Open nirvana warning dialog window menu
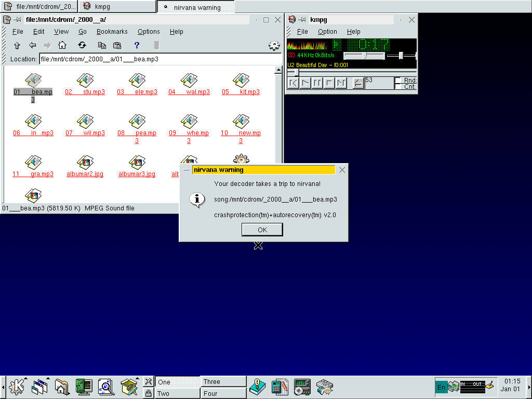The height and width of the screenshot is (399, 532). pos(186,170)
